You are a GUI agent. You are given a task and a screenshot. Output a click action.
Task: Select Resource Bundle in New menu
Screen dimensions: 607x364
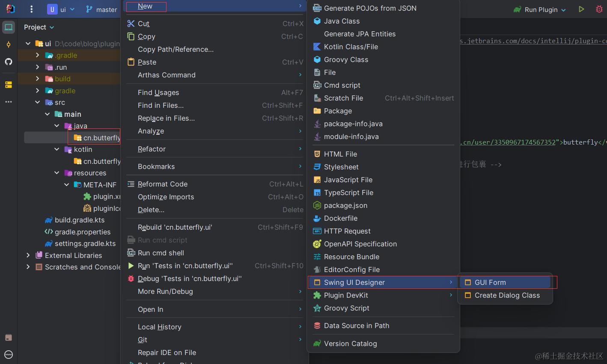pos(384,257)
